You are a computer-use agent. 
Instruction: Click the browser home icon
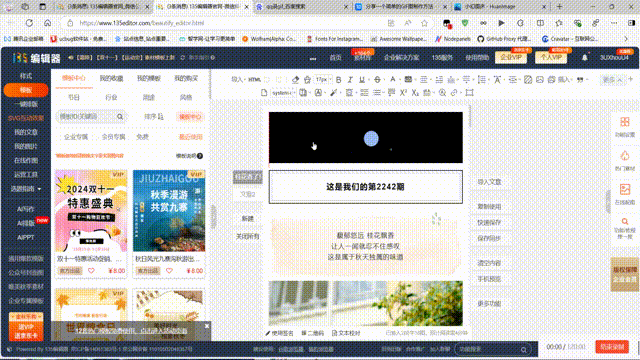tap(47, 23)
